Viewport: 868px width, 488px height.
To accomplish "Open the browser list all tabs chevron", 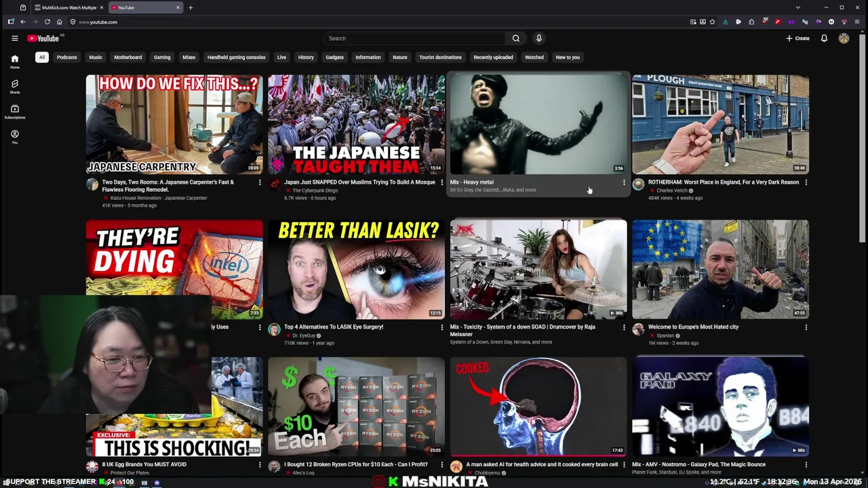I will tap(798, 7).
